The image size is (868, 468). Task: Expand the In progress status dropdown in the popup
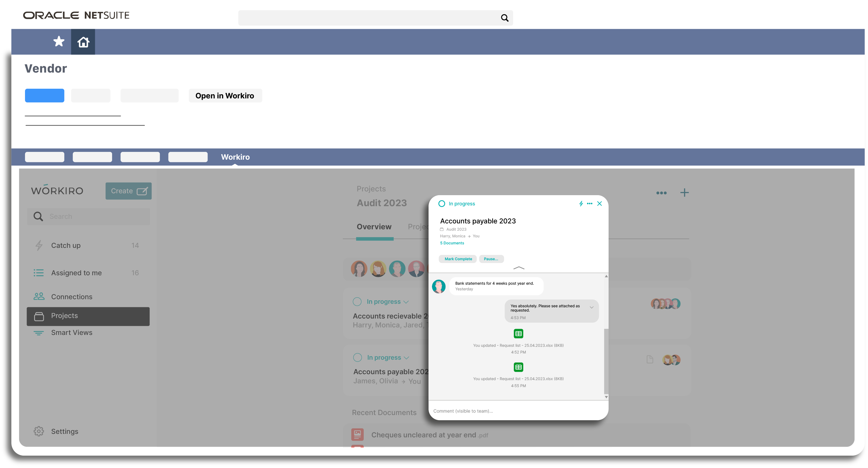point(462,203)
